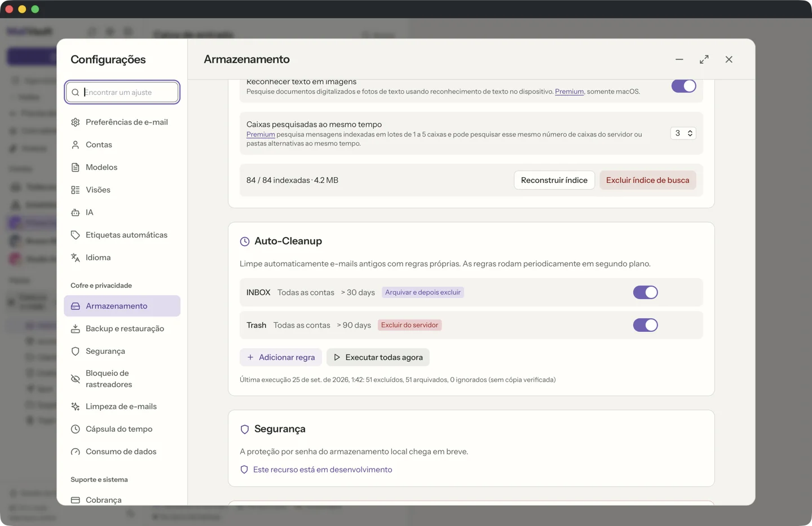The width and height of the screenshot is (812, 526).
Task: Open Preferências de e-mail settings
Action: click(x=122, y=122)
